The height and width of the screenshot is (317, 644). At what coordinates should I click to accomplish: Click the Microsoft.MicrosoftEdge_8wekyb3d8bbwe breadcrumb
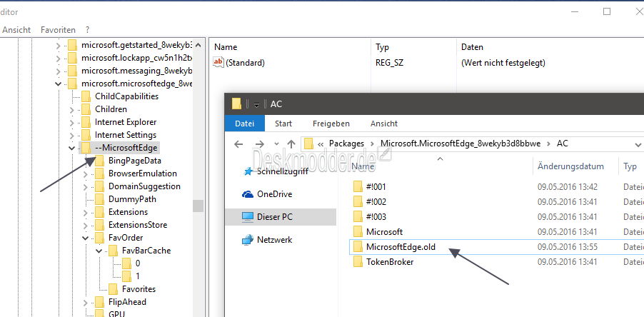pos(460,144)
